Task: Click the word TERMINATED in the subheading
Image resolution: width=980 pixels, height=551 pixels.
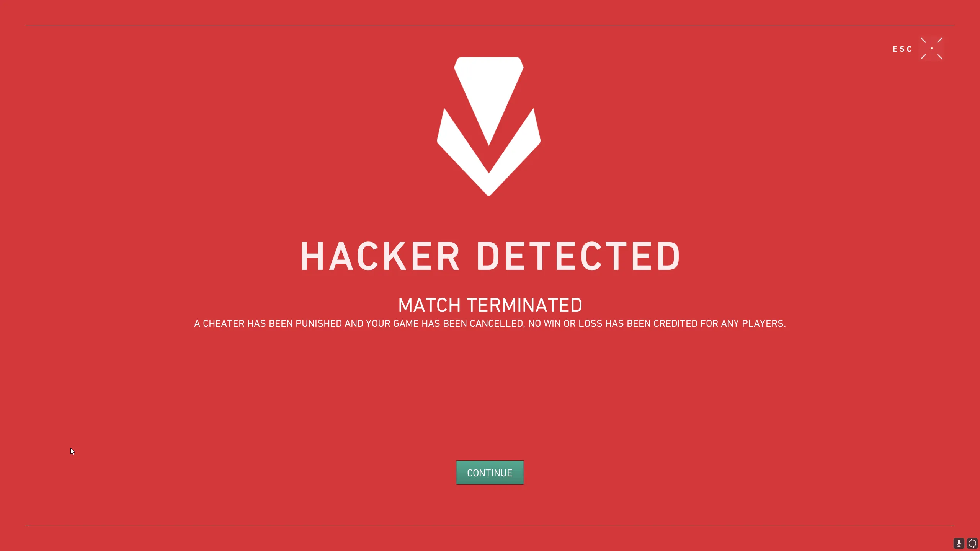Action: point(524,305)
